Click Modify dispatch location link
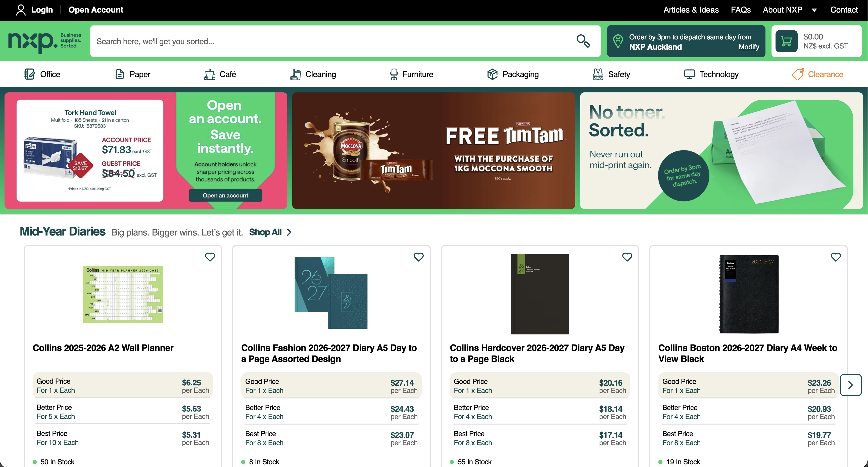 tap(749, 47)
